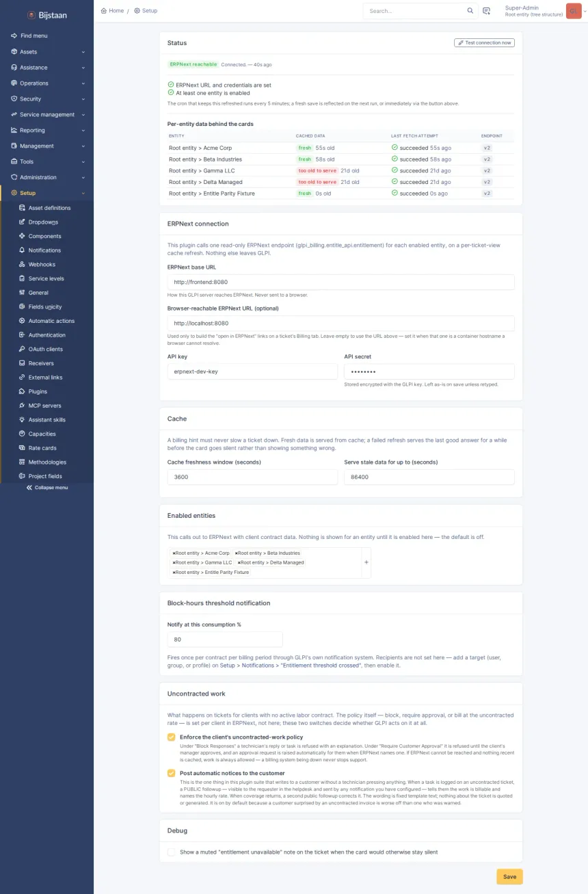Click the 'too old to serve' badge for Gamma LLC
588x894 pixels.
click(x=317, y=170)
